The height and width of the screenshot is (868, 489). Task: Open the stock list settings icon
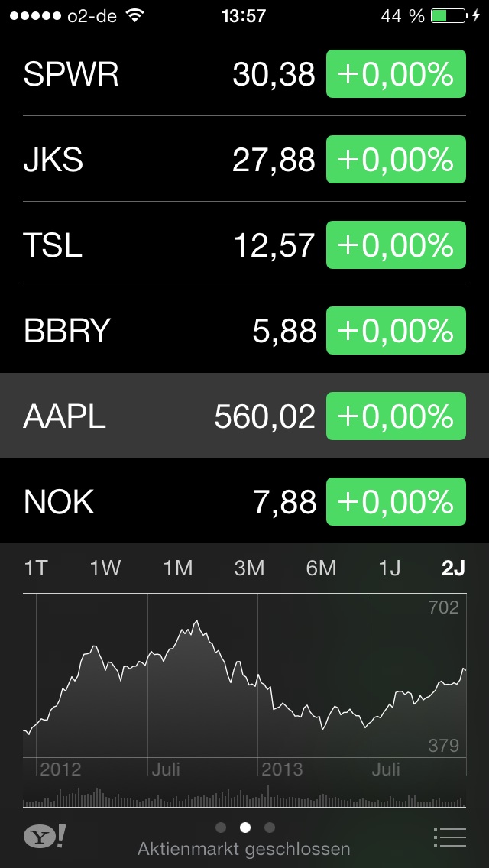[450, 837]
